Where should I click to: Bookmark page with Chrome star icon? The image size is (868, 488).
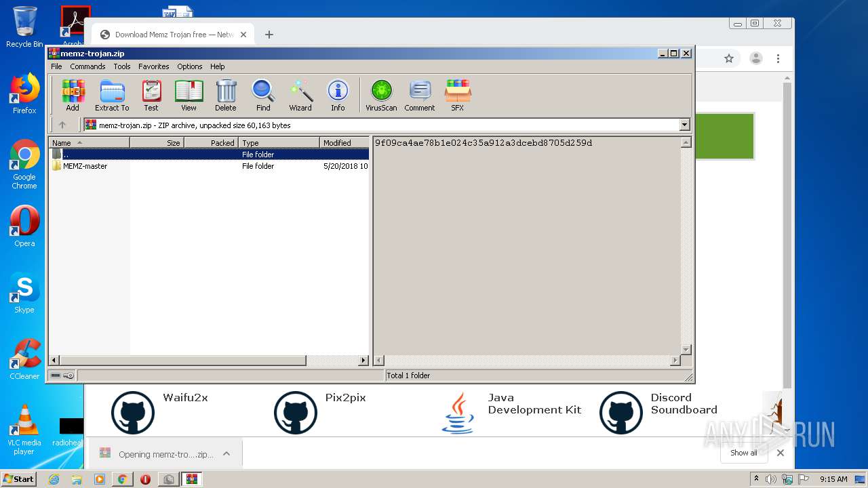(x=729, y=59)
